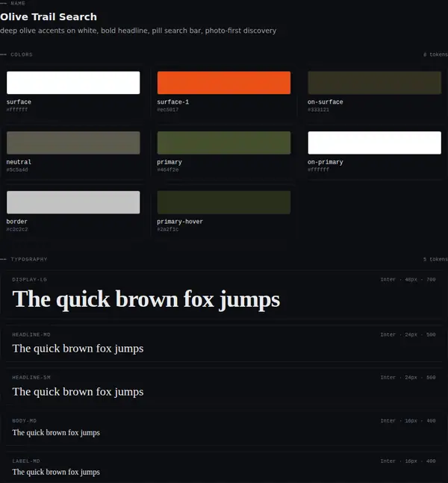Select the HEADLINE-SM font spec text
Screen dimensions: 448x483
(408, 377)
